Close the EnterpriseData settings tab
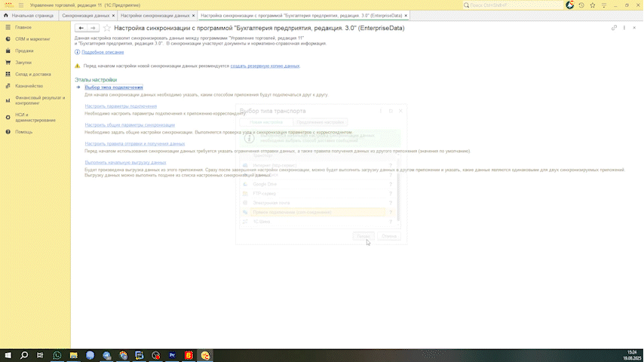Viewport: 644px width, 362px height. tap(406, 16)
